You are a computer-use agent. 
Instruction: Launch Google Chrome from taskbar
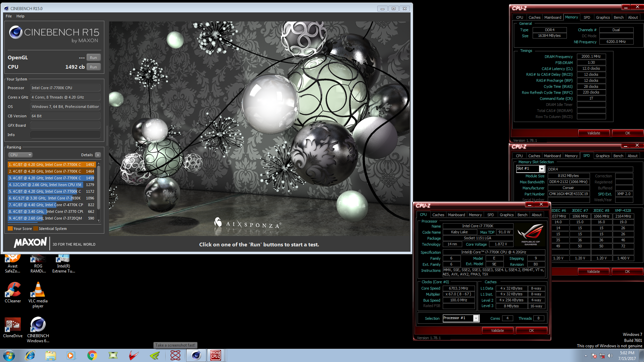coord(92,355)
